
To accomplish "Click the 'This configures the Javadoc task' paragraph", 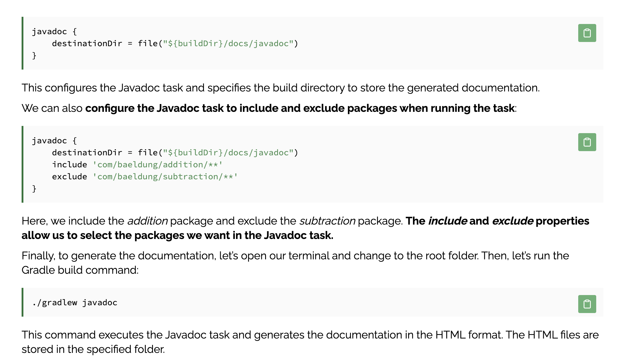I will coord(281,88).
